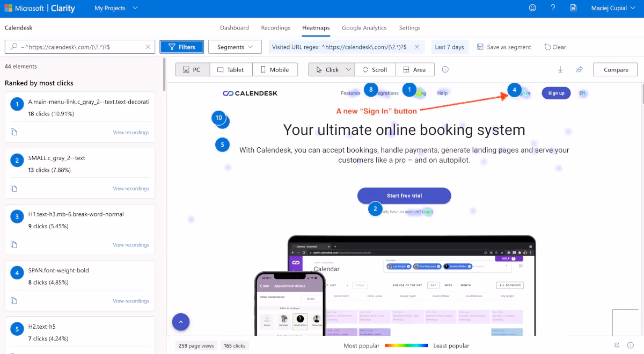
Task: View recordings for SMALL.c_gray_2--text
Action: [131, 189]
